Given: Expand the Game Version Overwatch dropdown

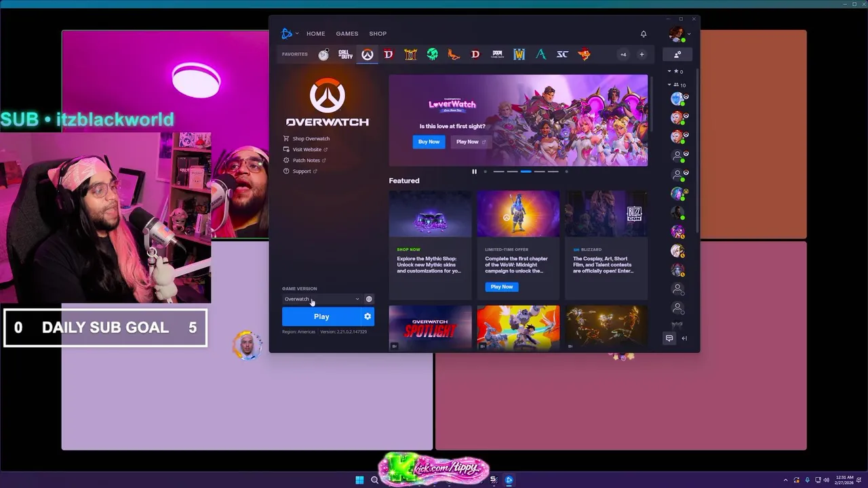Looking at the screenshot, I should point(322,299).
